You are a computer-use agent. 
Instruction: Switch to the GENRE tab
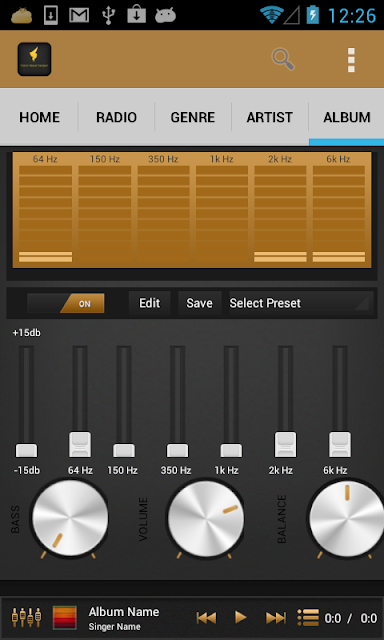193,118
